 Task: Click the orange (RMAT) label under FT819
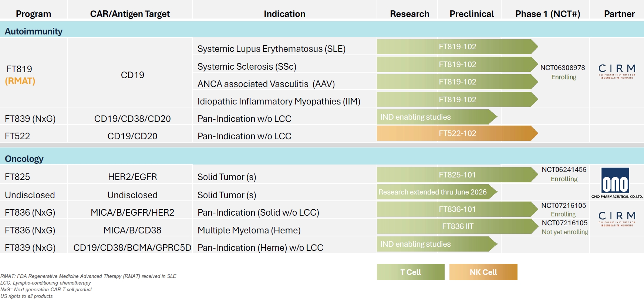click(20, 81)
